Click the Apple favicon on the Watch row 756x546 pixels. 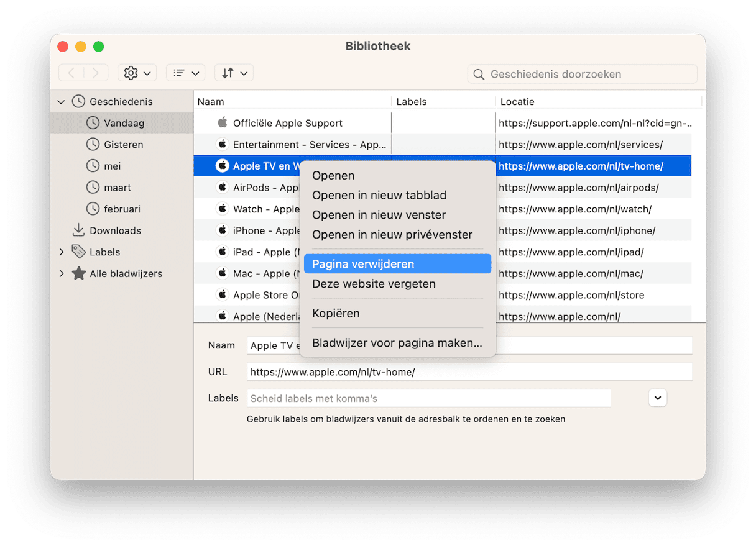(222, 209)
